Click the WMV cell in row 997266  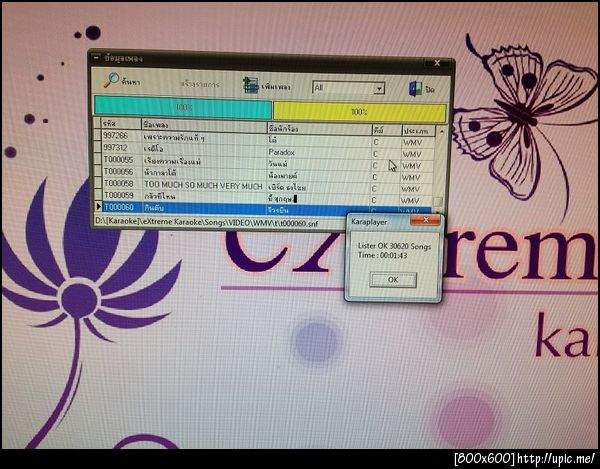pos(412,143)
